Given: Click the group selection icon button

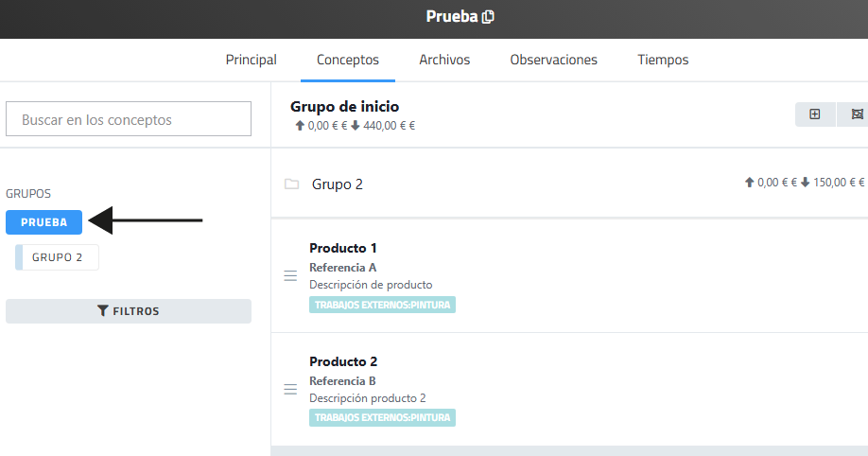Looking at the screenshot, I should (857, 114).
